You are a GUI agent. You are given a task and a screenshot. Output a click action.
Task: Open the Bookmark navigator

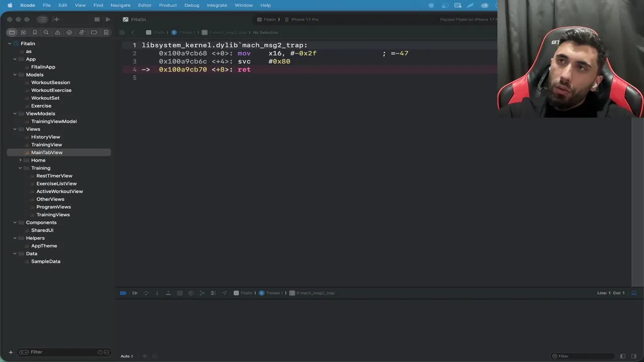(x=35, y=32)
